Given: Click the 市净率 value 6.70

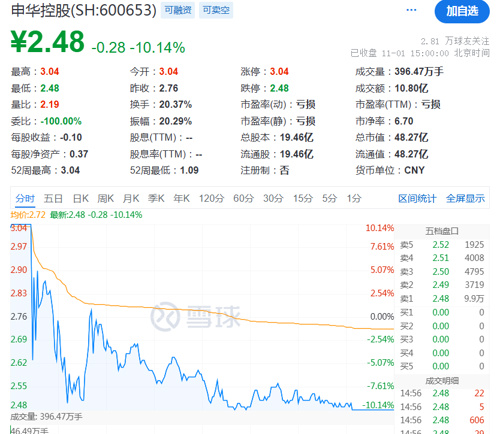Looking at the screenshot, I should pyautogui.click(x=404, y=121).
